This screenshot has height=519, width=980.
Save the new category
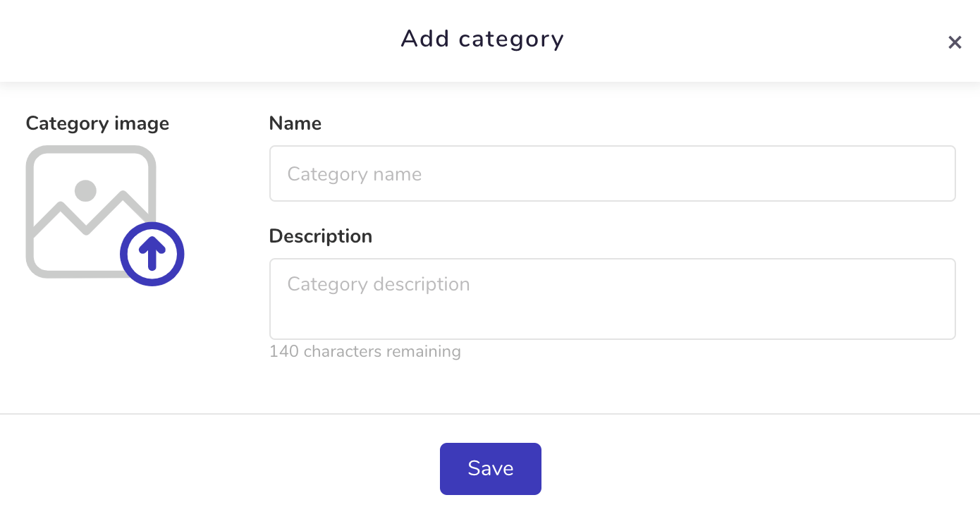(491, 469)
